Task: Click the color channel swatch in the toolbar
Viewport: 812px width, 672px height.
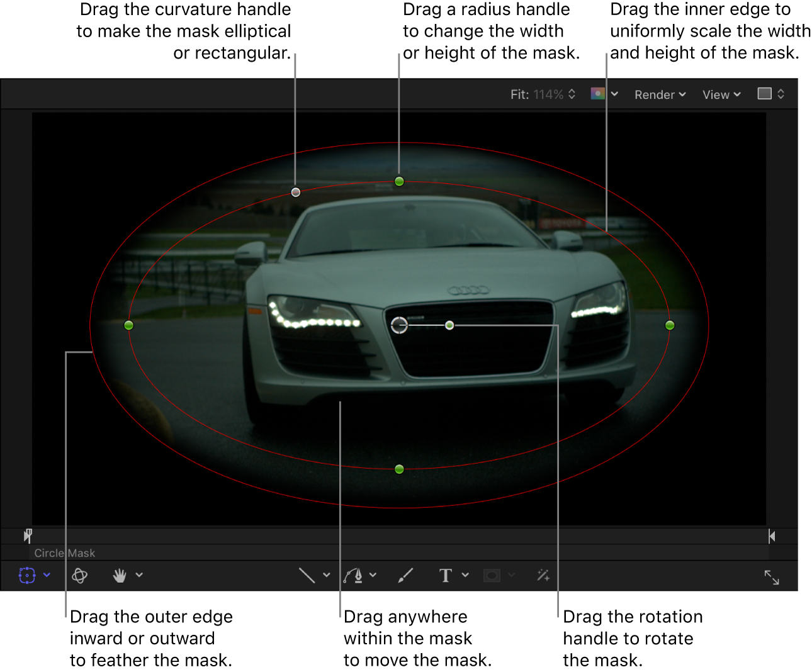Action: [599, 94]
